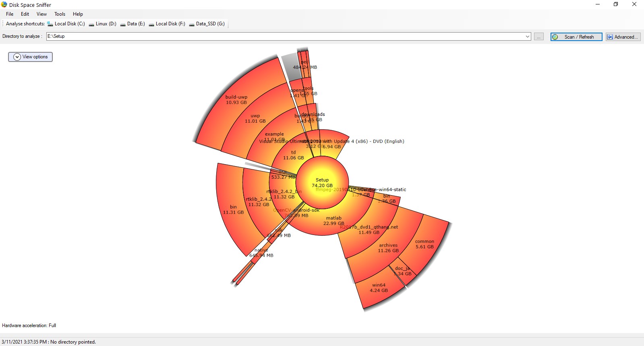Select the Linux (D:) drive shortcut

coord(103,24)
